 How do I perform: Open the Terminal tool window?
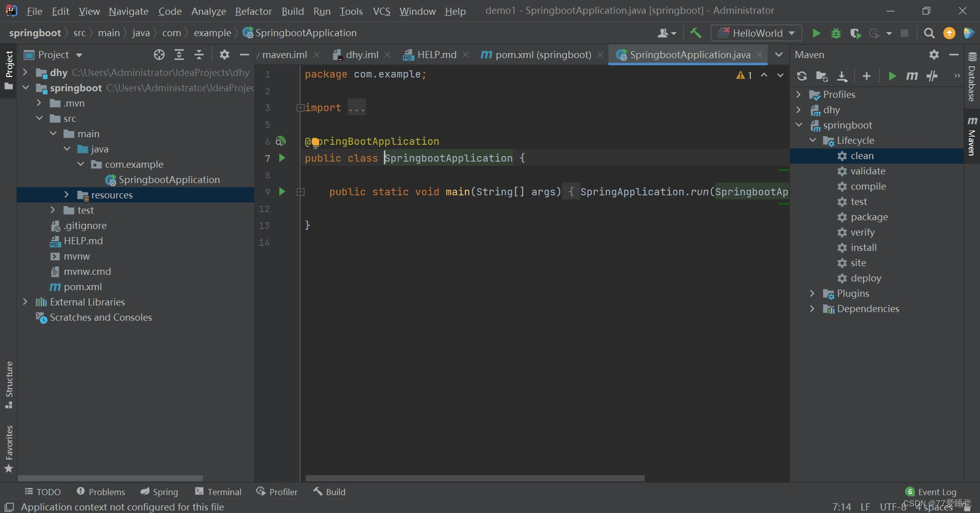[x=218, y=492]
